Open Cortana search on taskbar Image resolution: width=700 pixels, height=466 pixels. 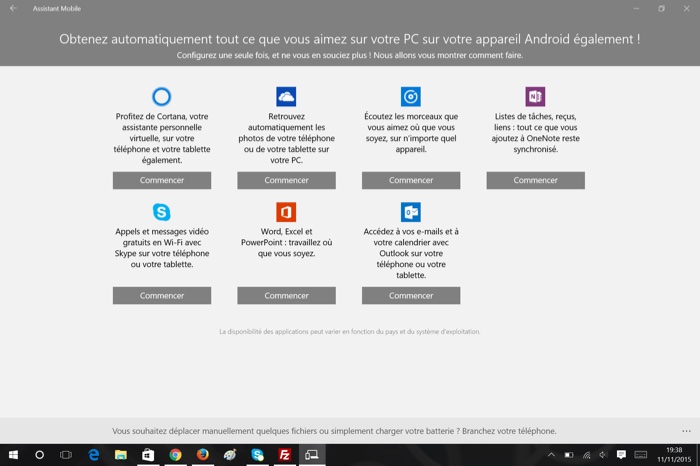[x=39, y=455]
